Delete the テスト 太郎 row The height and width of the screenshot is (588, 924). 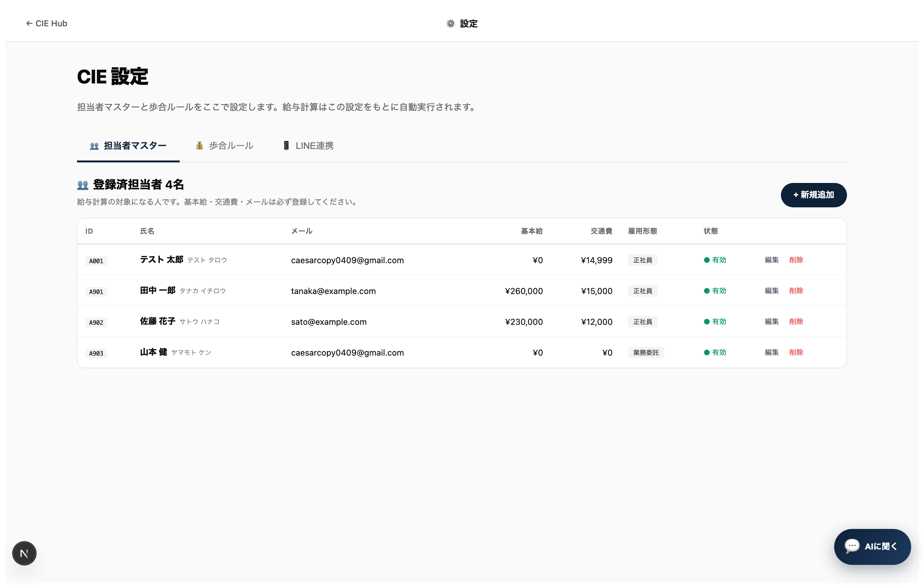(796, 260)
